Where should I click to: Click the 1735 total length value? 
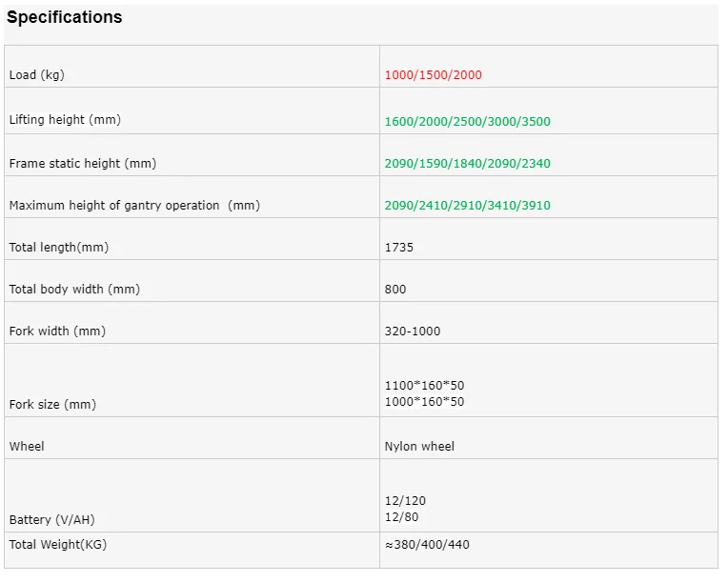399,248
